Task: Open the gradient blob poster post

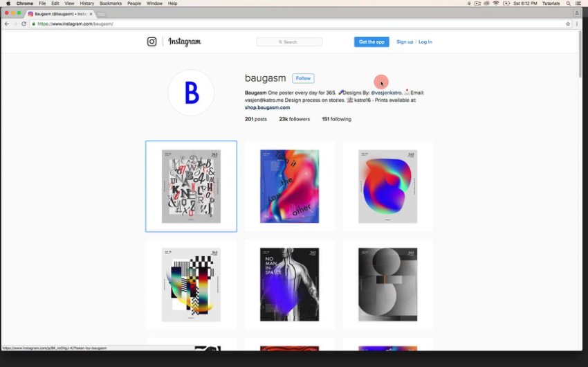Action: click(x=388, y=186)
